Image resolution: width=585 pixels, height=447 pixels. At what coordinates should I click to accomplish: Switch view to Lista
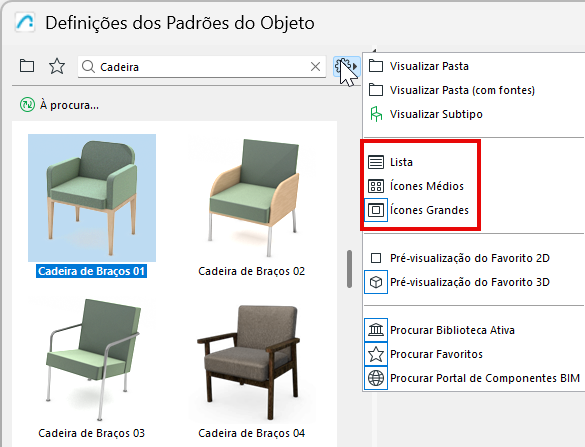pos(401,162)
